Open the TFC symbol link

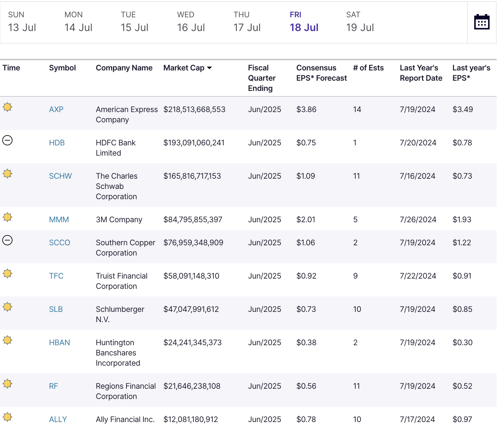click(x=56, y=276)
